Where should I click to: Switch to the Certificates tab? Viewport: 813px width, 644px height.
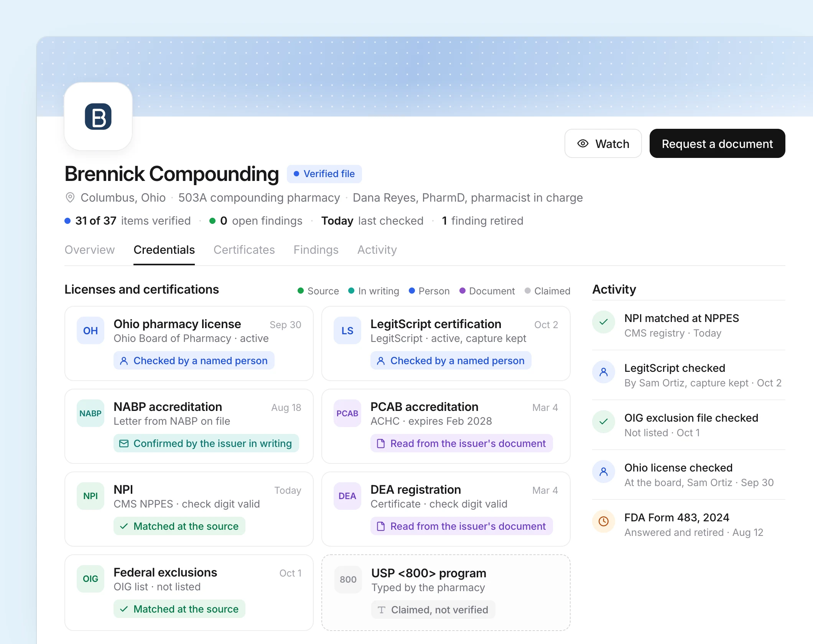[x=244, y=250]
